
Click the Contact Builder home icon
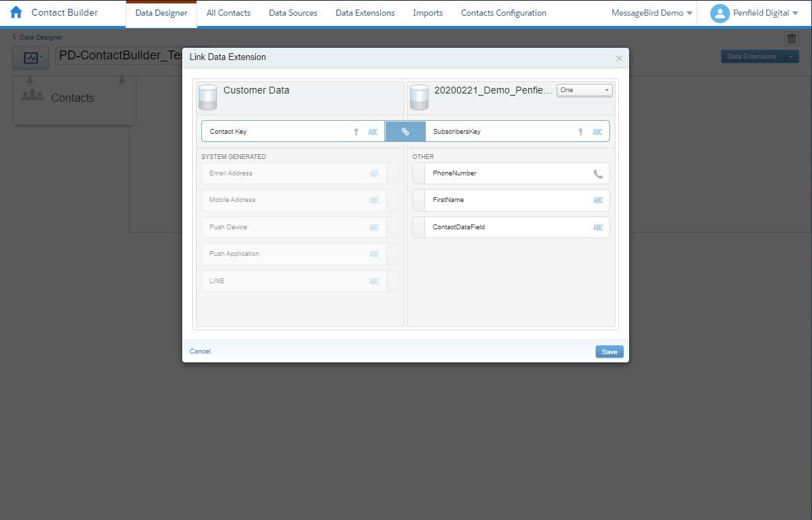[x=16, y=12]
